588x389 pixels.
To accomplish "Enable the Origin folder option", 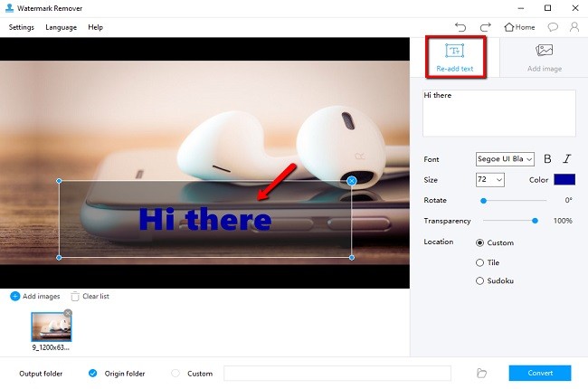I will (92, 374).
